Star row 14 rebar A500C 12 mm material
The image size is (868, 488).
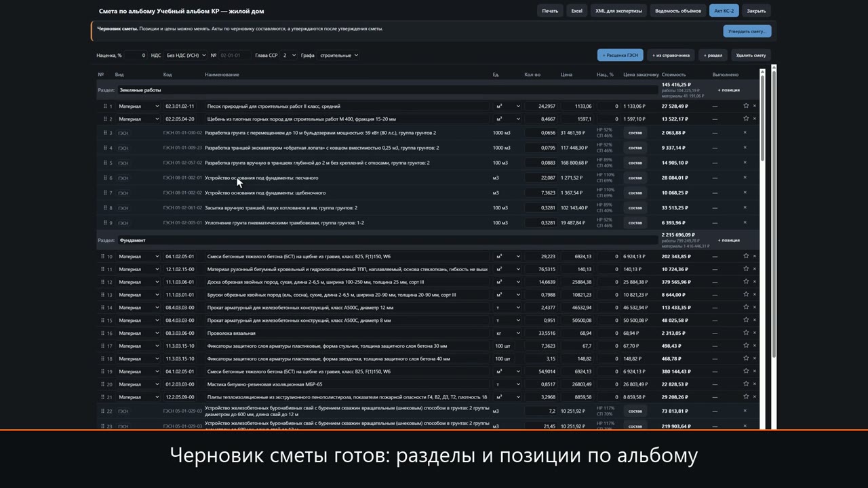pyautogui.click(x=746, y=308)
